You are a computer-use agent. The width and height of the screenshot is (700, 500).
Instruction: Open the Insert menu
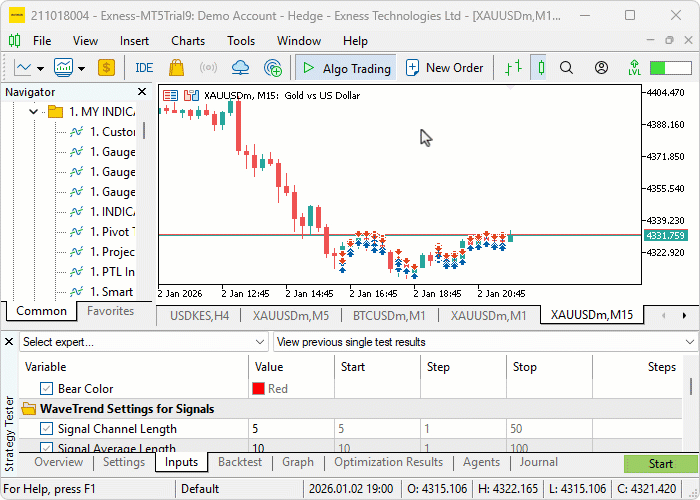tap(134, 41)
